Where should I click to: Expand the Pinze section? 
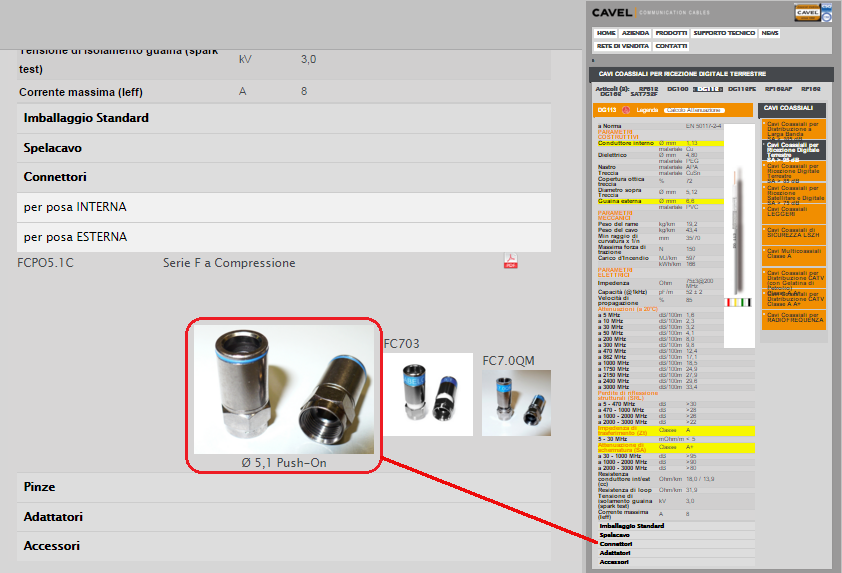coord(284,487)
